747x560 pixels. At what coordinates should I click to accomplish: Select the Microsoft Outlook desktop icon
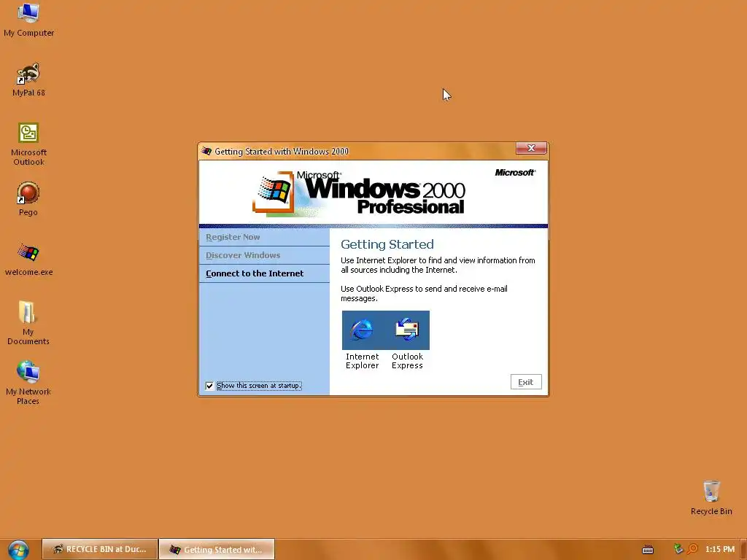click(x=28, y=144)
